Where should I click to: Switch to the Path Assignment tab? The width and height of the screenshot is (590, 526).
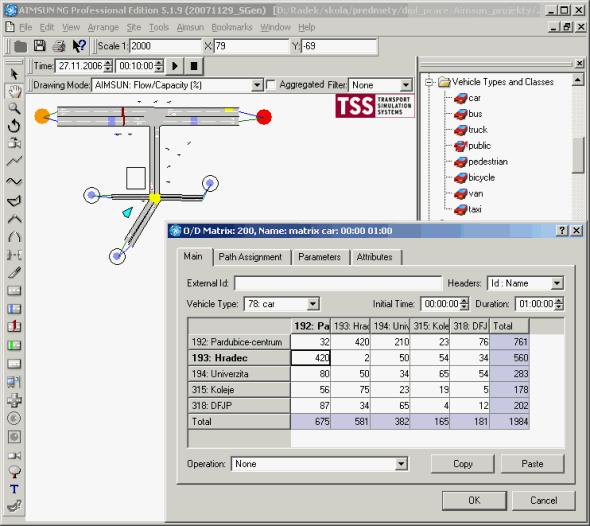coord(250,257)
